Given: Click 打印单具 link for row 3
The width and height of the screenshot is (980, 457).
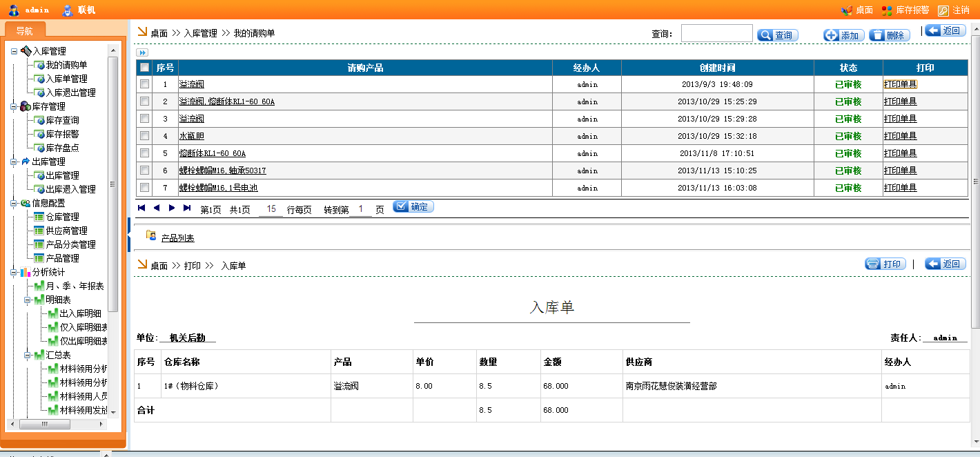Looking at the screenshot, I should 900,119.
